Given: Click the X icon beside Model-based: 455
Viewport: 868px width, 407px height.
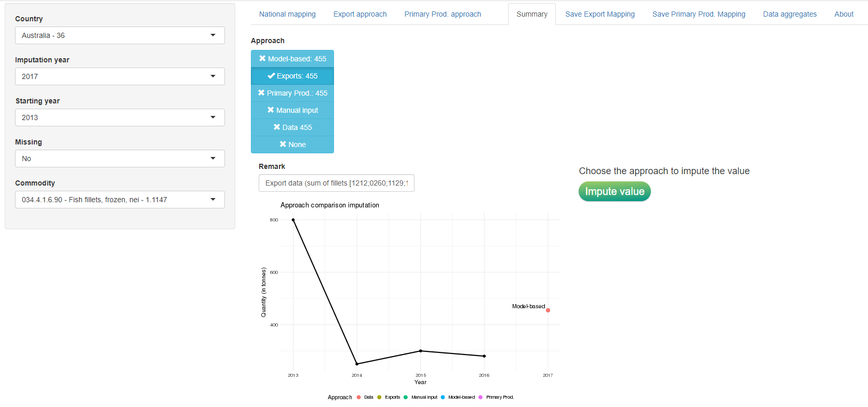Looking at the screenshot, I should pos(262,59).
